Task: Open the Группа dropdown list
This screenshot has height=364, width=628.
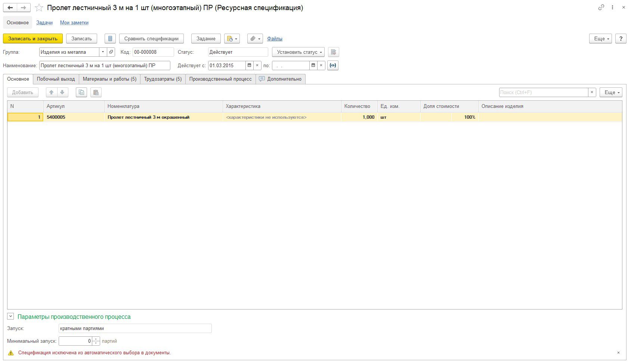Action: click(x=103, y=52)
